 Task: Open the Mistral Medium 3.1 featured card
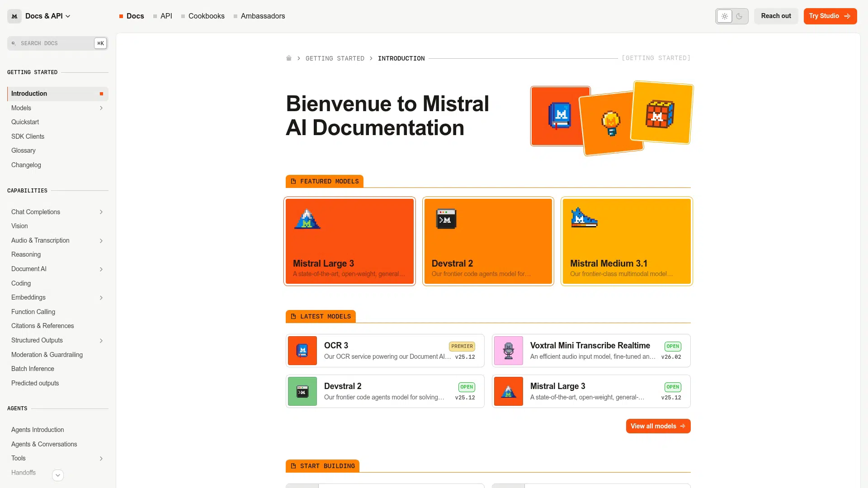click(627, 241)
